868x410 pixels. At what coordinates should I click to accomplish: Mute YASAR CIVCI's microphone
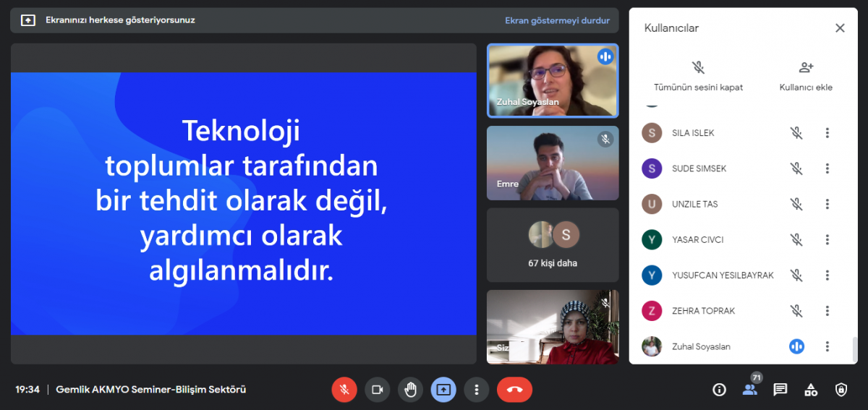click(x=796, y=239)
